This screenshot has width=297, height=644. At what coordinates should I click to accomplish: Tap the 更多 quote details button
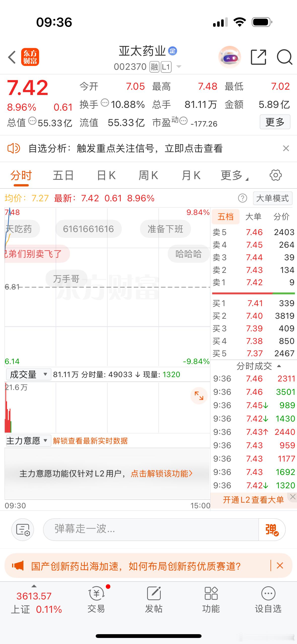pos(275,122)
